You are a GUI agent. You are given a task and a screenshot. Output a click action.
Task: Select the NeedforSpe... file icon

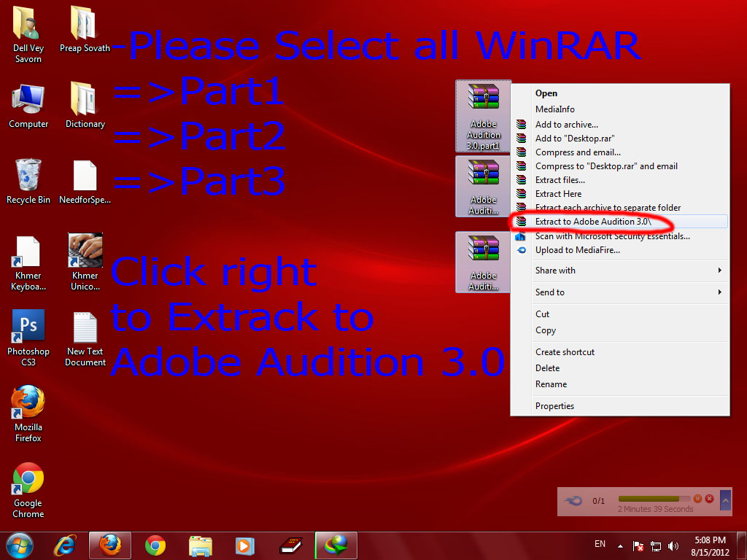(85, 182)
